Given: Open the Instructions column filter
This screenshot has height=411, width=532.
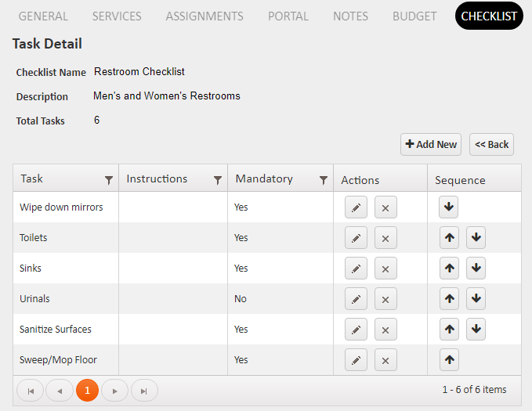Looking at the screenshot, I should (x=218, y=180).
